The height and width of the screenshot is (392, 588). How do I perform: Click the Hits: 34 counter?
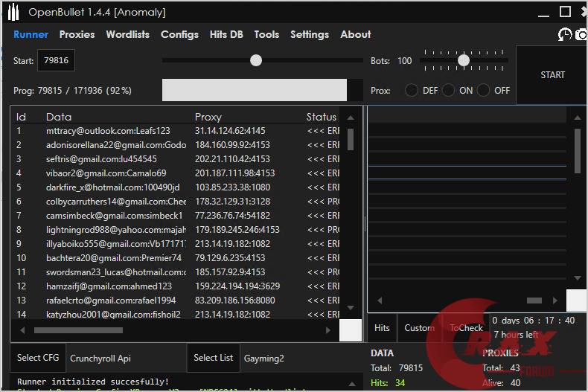coord(388,382)
